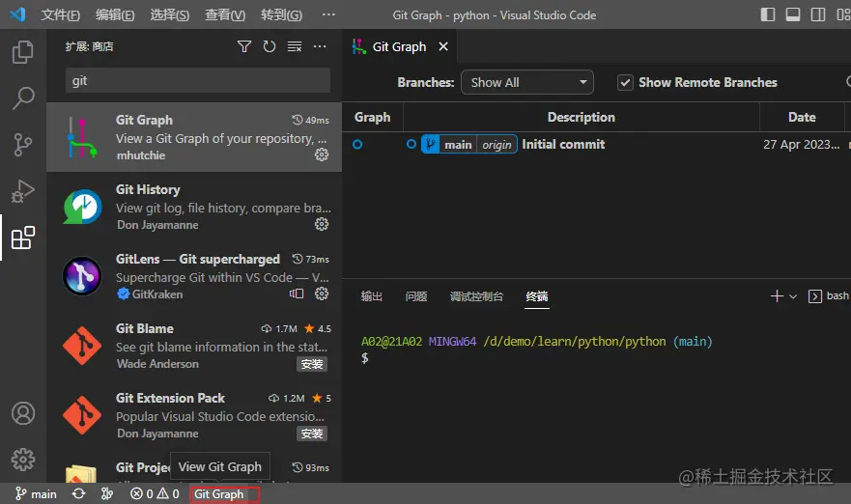The height and width of the screenshot is (504, 851).
Task: Open errors and warnings status indicator
Action: point(155,493)
